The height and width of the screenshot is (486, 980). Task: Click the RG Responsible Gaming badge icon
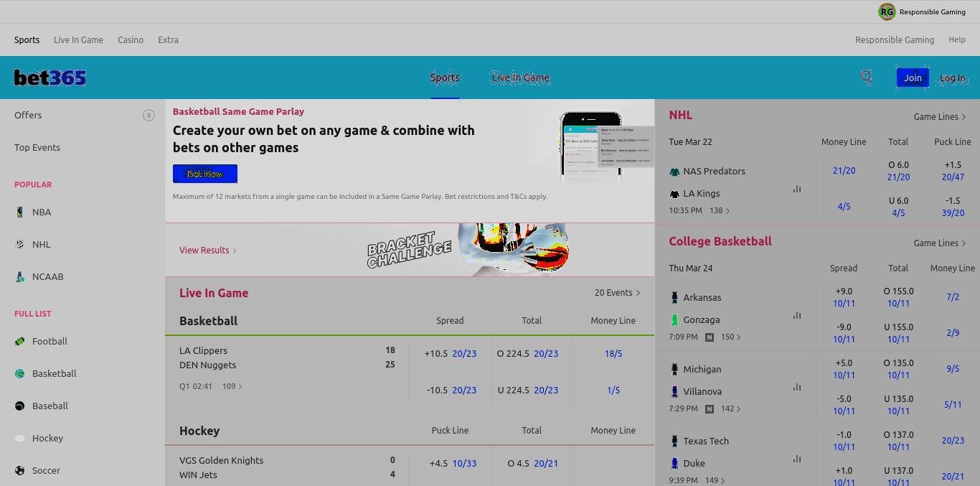(x=887, y=11)
